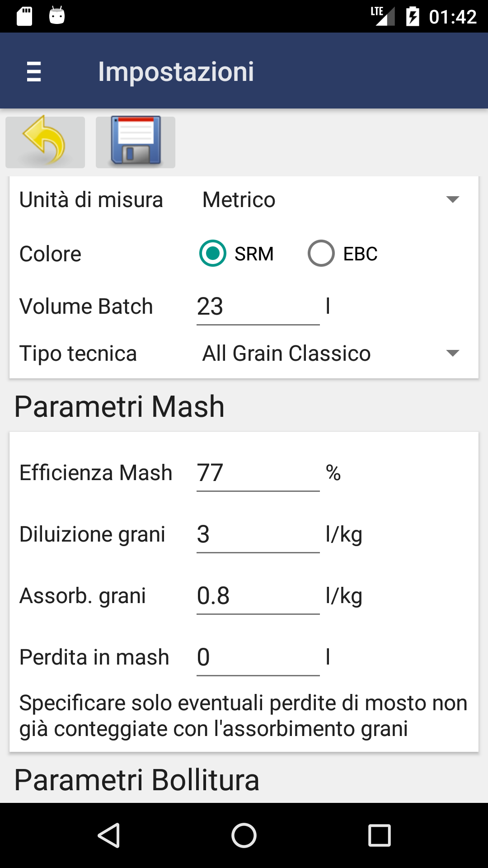Tap the LTE signal indicator

pyautogui.click(x=382, y=16)
